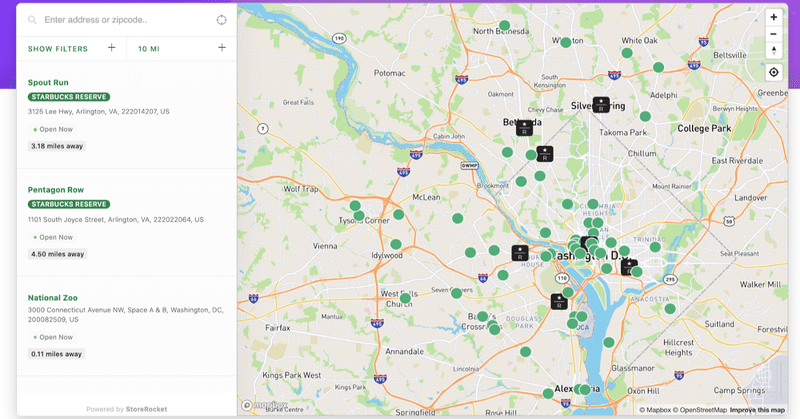Use current location crosshair in search bar
The width and height of the screenshot is (800, 419).
coord(221,20)
